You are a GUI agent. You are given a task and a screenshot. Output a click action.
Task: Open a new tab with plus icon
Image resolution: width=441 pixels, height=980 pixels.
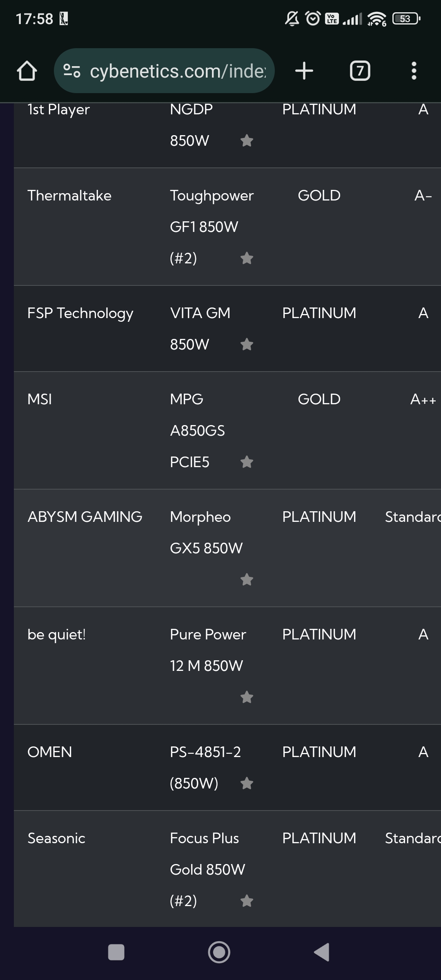(x=304, y=71)
